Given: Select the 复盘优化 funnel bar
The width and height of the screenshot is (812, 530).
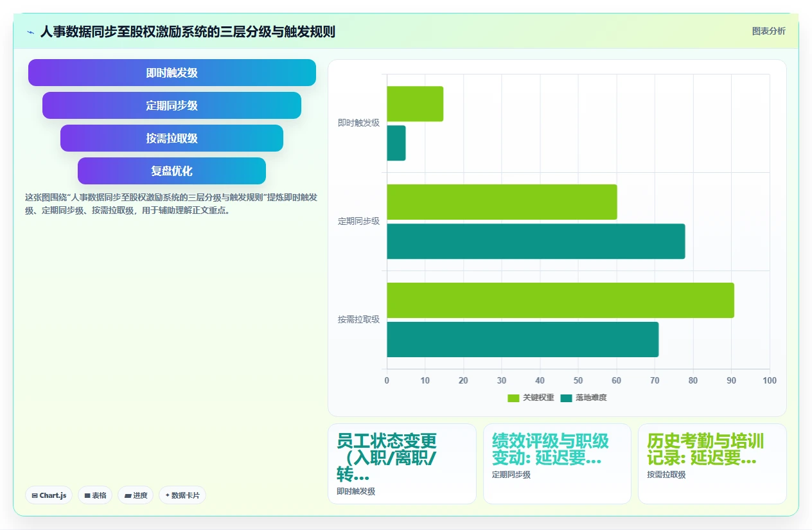Looking at the screenshot, I should 172,171.
